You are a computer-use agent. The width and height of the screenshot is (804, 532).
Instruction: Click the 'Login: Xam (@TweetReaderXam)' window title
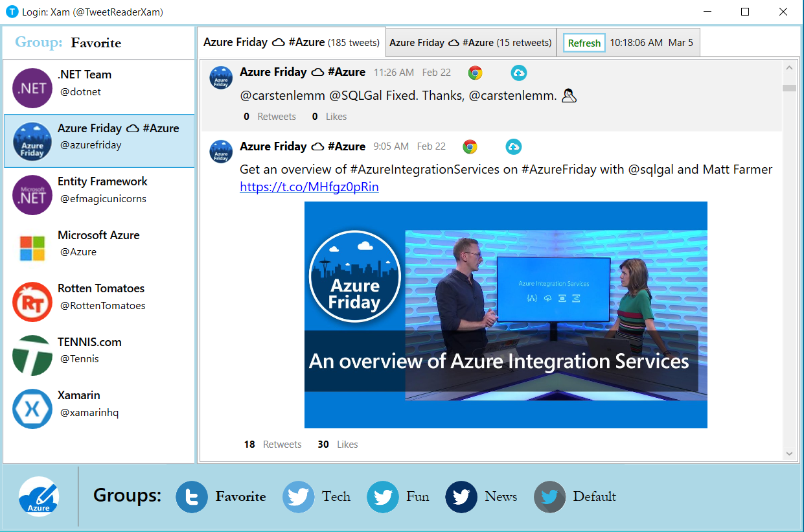[93, 12]
